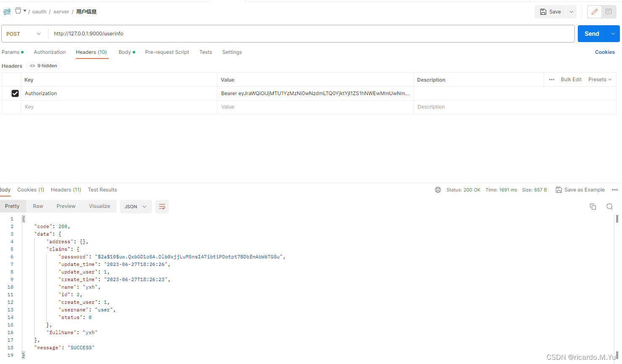
Task: Click the network globe icon
Action: click(438, 190)
